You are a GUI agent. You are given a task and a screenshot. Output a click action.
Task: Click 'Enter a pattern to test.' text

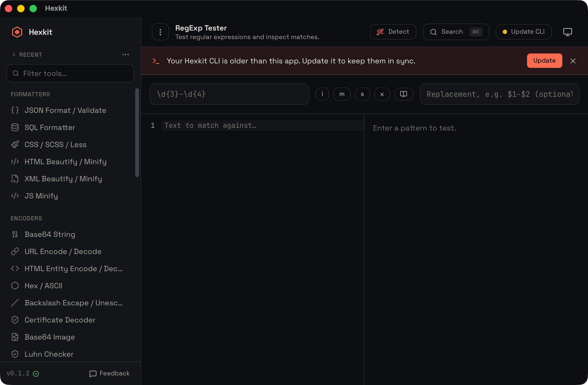415,128
